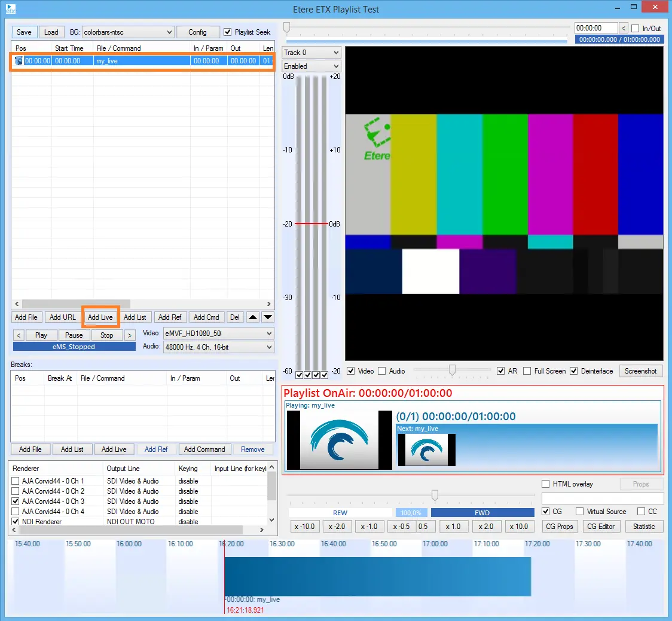Click the Add Live button in playlist
This screenshot has width=672, height=621.
pyautogui.click(x=100, y=317)
